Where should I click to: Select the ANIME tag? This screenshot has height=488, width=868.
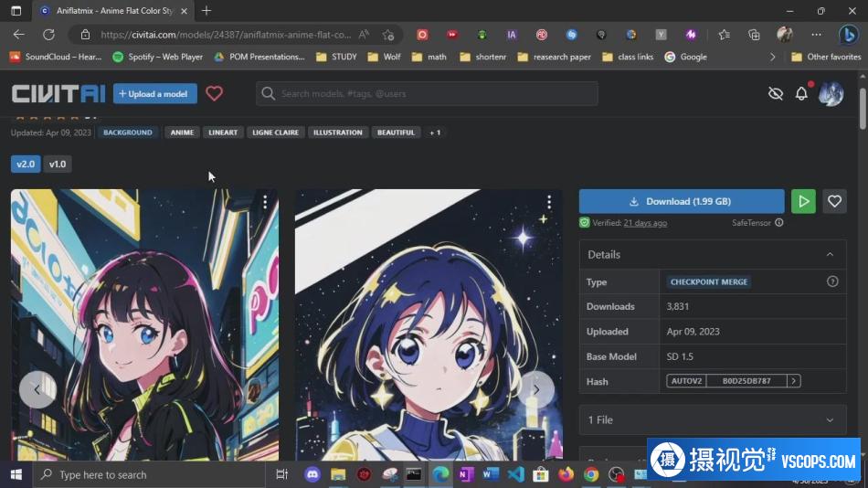coord(182,133)
